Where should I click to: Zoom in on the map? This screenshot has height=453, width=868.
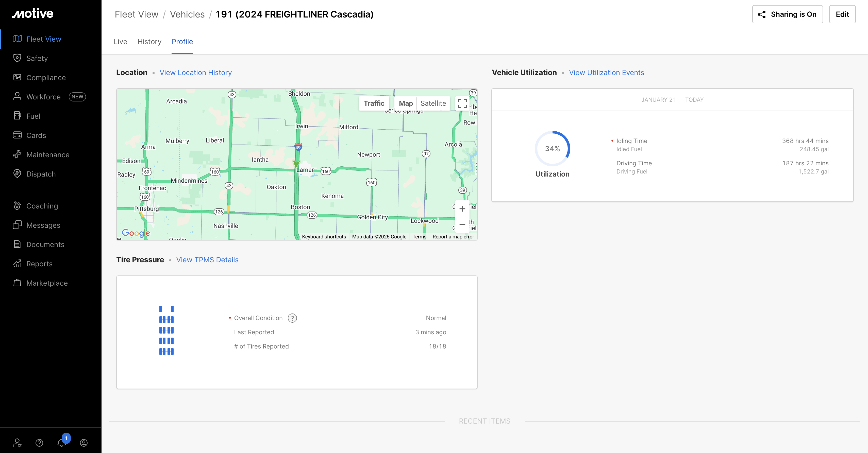click(462, 209)
